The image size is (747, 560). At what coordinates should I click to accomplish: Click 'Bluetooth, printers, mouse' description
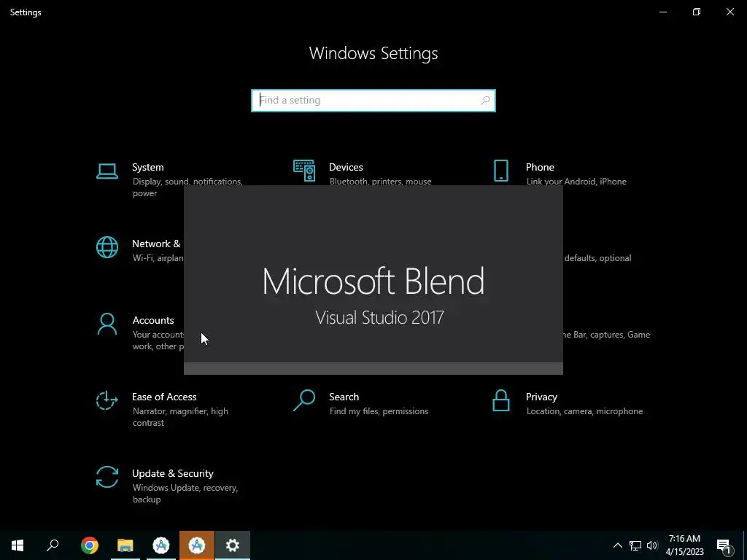[380, 182]
